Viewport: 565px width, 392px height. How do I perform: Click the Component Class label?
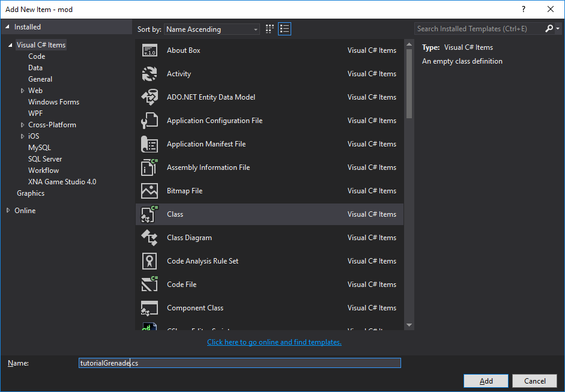click(x=195, y=308)
